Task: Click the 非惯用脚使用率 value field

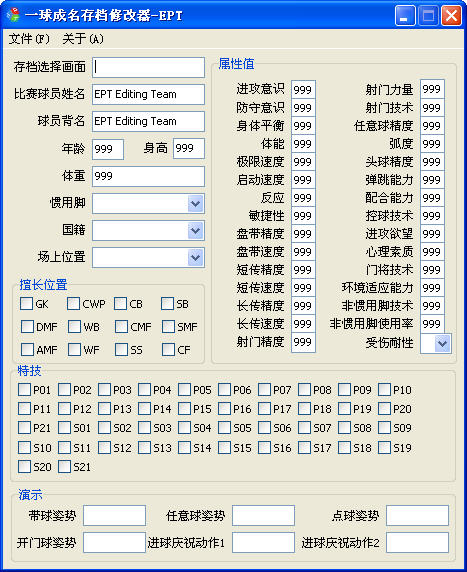Action: 432,324
